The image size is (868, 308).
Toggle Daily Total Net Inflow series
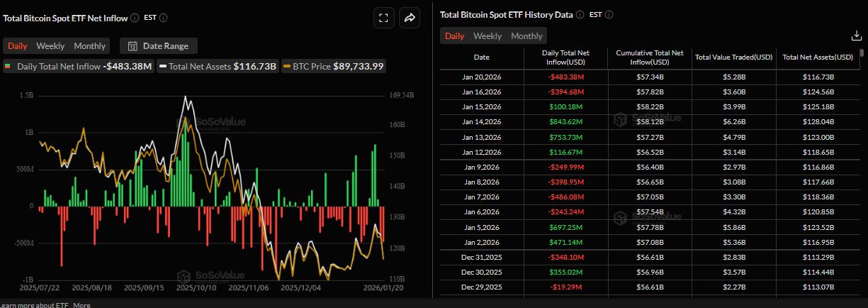pos(78,66)
